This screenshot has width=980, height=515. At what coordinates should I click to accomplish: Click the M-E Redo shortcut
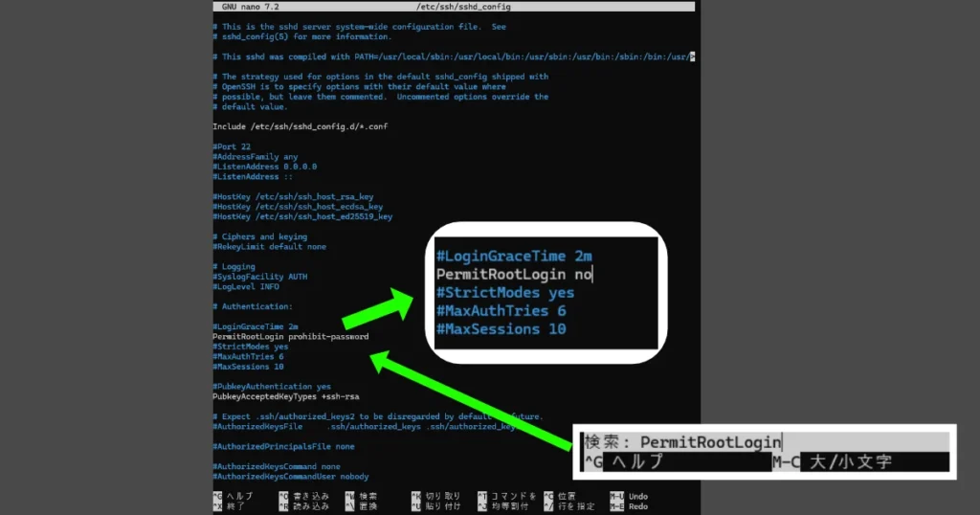point(629,506)
